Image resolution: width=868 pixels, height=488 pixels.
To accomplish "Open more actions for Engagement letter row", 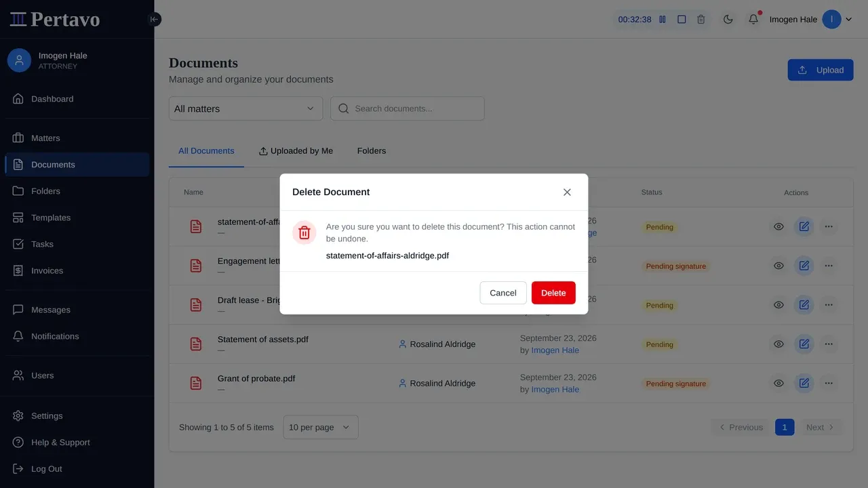I will (x=829, y=266).
